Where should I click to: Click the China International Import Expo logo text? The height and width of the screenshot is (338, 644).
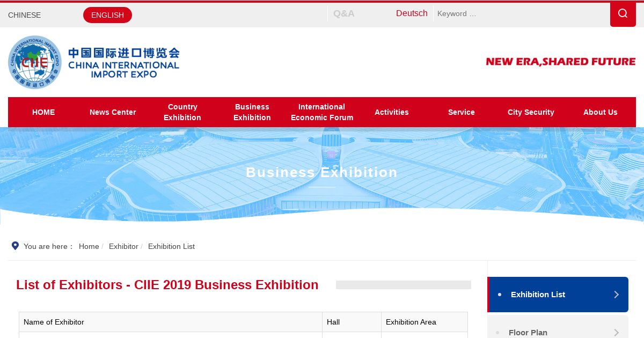tap(123, 62)
